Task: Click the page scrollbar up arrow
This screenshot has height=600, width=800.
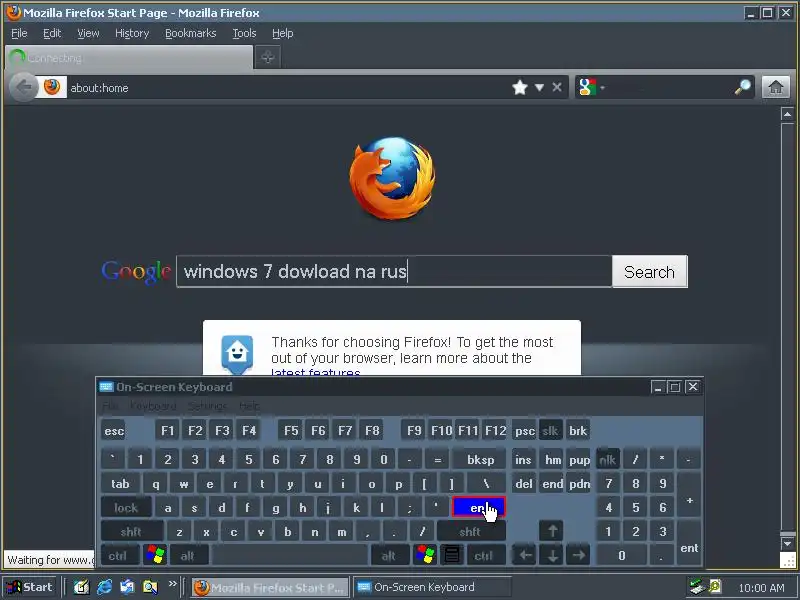Action: point(787,114)
